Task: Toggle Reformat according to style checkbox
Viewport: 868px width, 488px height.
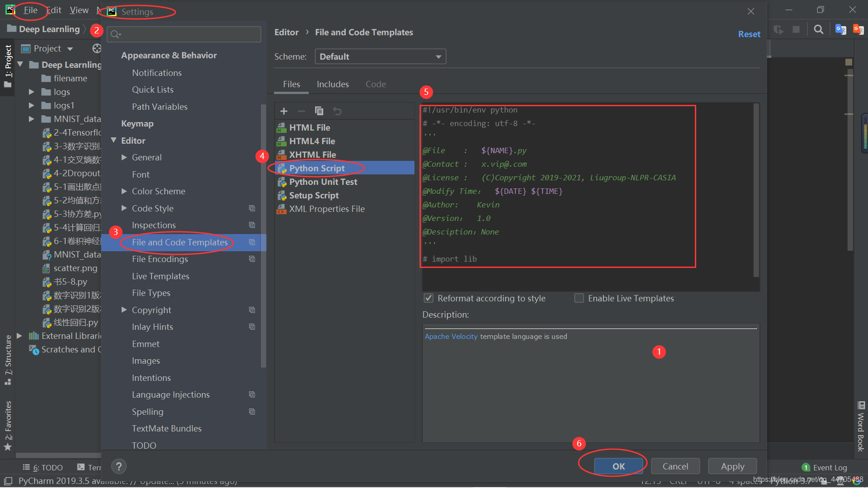Action: pos(428,298)
